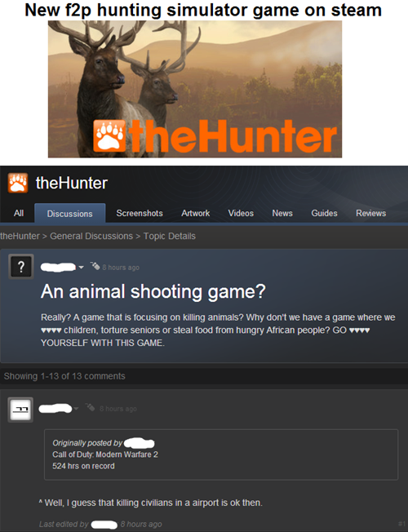Show the Reviews tab
This screenshot has height=532, width=408.
[371, 213]
